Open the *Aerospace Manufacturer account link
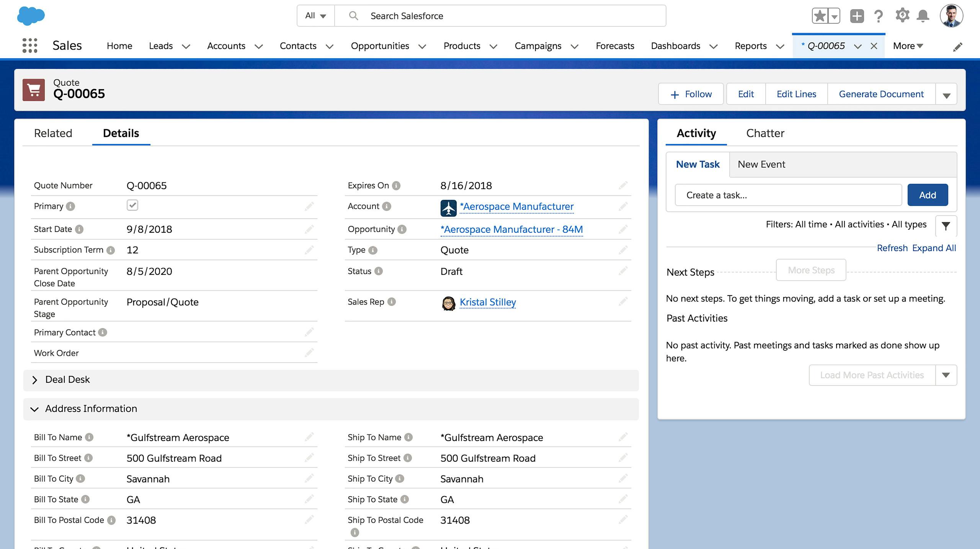 [516, 207]
